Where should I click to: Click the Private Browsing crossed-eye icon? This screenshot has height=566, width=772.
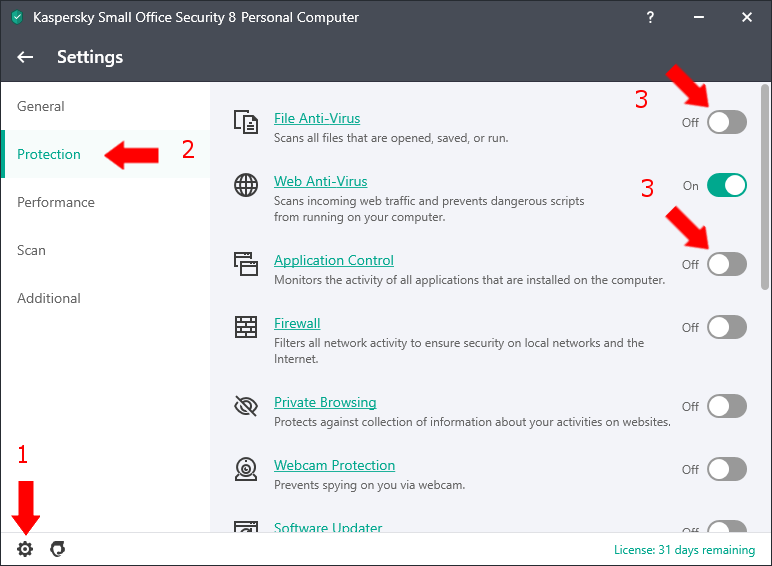click(x=246, y=406)
